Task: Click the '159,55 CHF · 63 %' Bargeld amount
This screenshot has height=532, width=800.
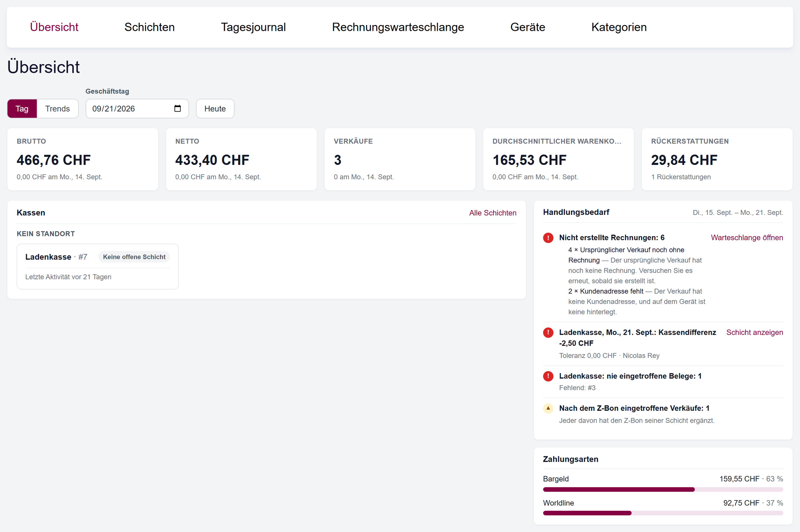Action: [751, 479]
